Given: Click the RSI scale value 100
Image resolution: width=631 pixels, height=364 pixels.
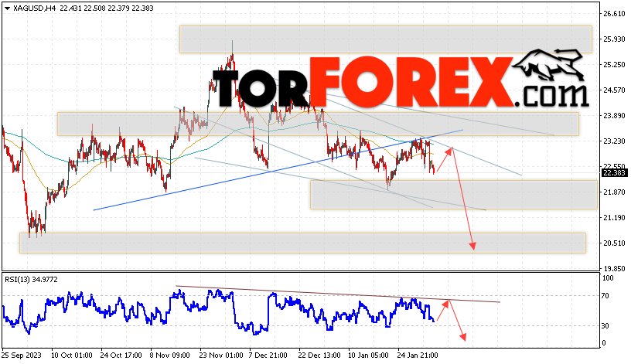Looking at the screenshot, I should click(608, 278).
